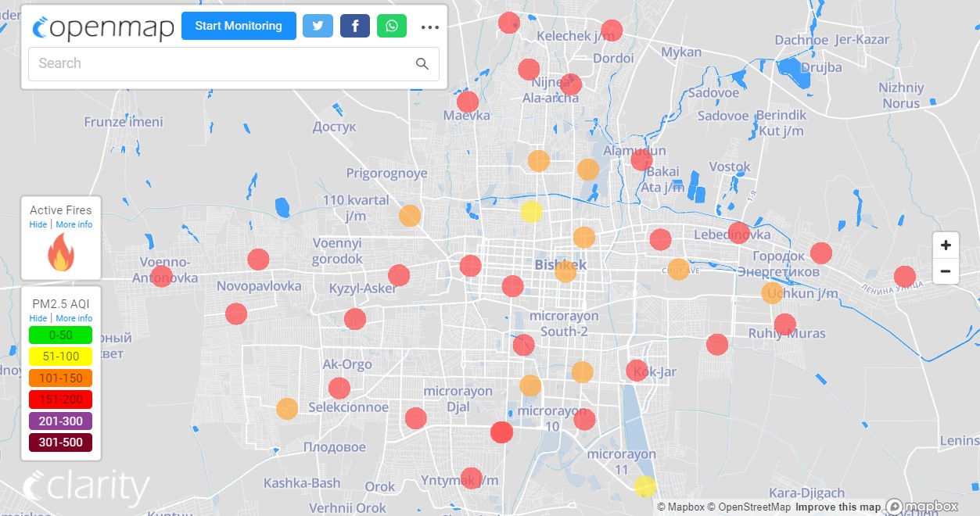Hide the PM2.5 AQI legend
Screen dimensions: 980x516
pos(38,319)
